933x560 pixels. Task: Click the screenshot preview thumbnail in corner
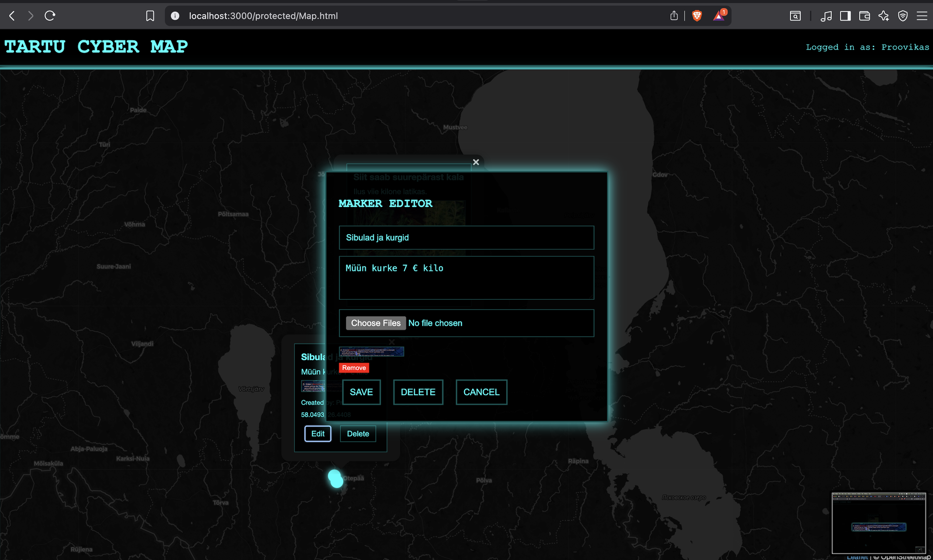(879, 523)
